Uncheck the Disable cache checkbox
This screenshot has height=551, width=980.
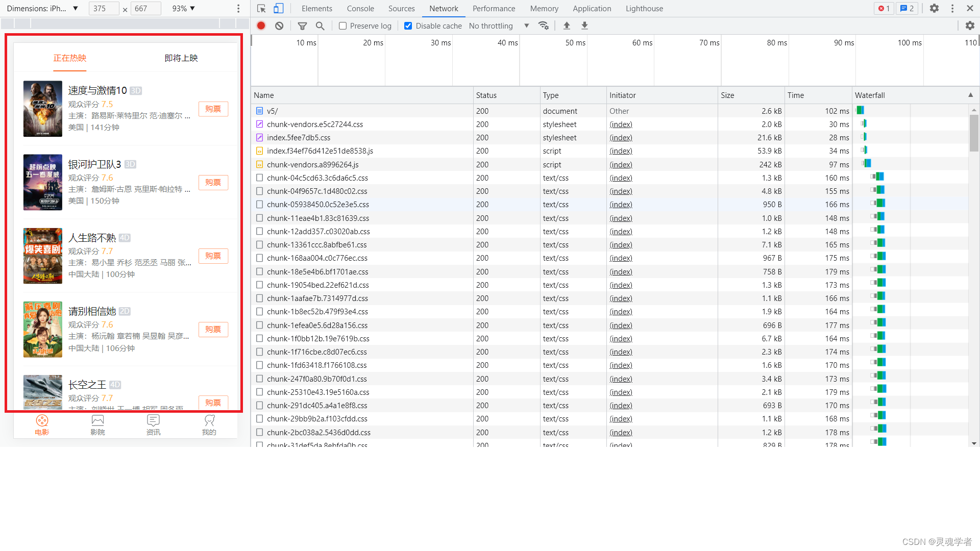coord(408,26)
